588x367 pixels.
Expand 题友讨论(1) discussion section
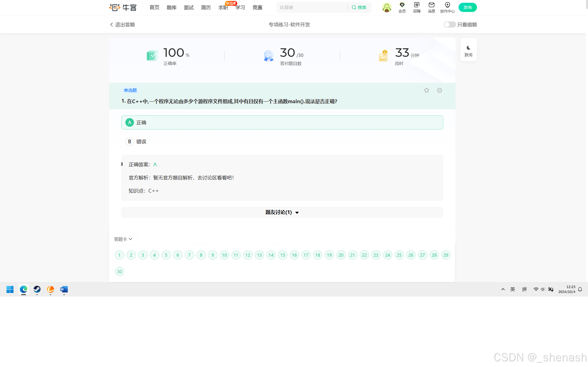click(282, 212)
